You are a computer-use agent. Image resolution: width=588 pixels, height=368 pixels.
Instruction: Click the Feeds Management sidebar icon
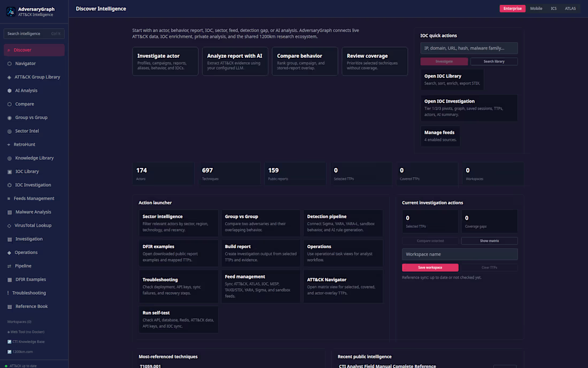pos(9,198)
